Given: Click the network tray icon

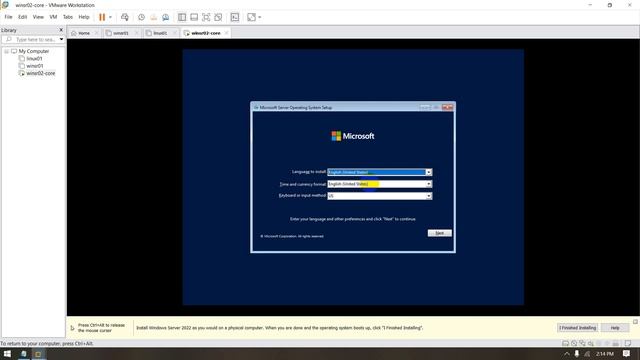Looking at the screenshot, I should pyautogui.click(x=587, y=354).
